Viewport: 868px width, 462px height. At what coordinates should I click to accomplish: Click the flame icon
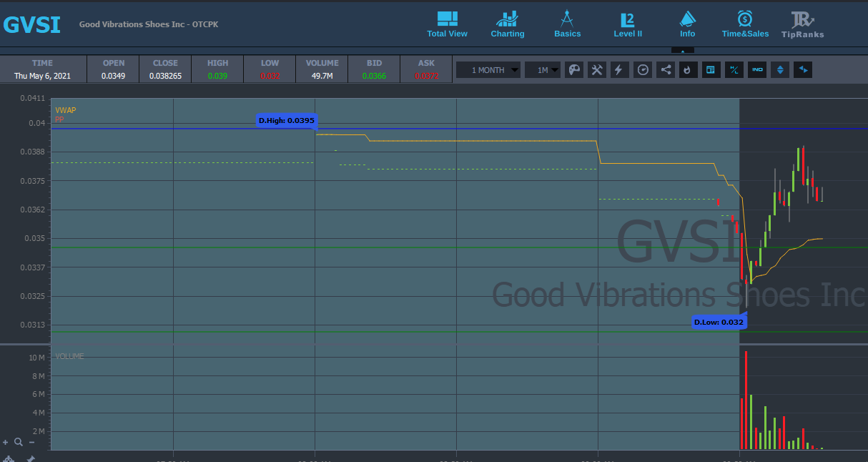[688, 70]
